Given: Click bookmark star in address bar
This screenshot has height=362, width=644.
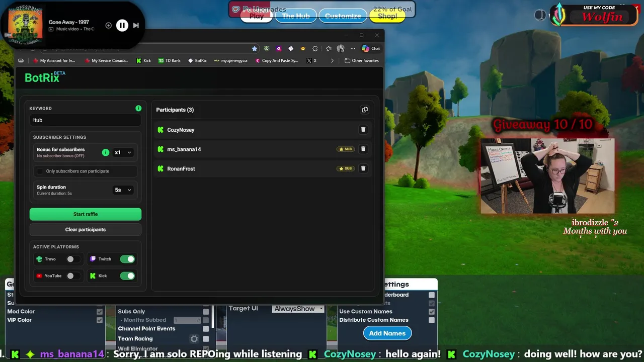Looking at the screenshot, I should click(255, 49).
